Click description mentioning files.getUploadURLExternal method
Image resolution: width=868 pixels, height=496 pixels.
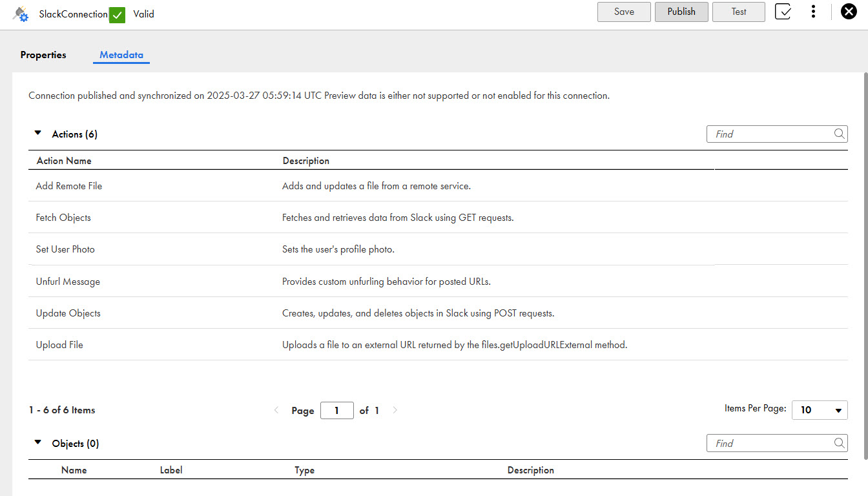tap(455, 345)
